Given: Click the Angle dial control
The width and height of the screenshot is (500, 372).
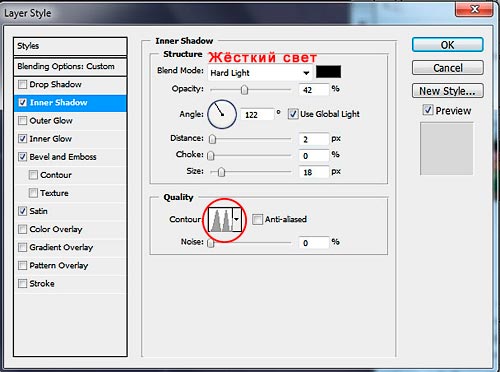Looking at the screenshot, I should point(222,114).
